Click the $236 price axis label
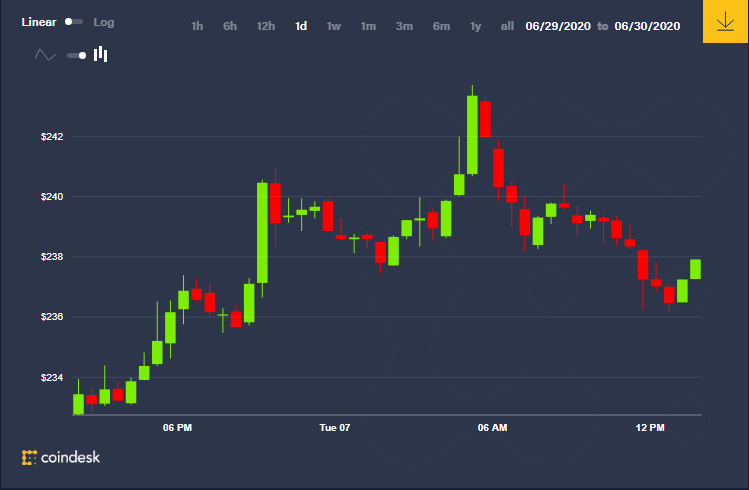Screen dimensions: 749x490 point(52,317)
